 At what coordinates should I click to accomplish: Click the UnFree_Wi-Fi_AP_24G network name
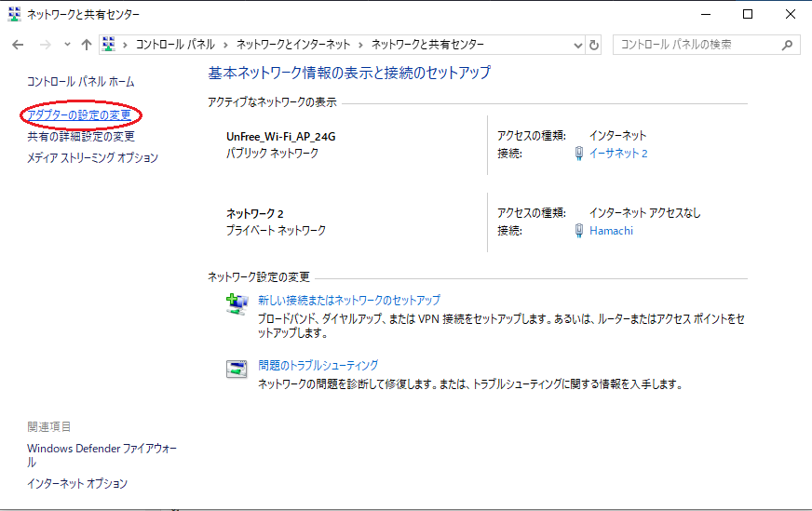(x=280, y=137)
